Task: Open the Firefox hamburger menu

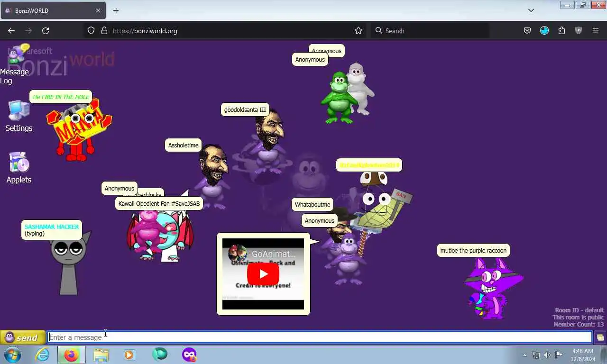Action: click(596, 31)
